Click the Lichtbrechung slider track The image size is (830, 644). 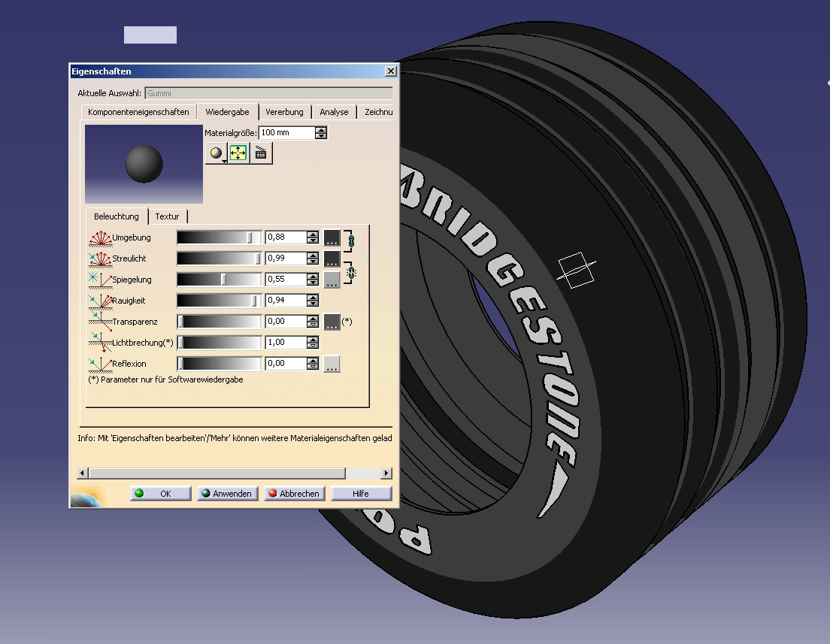pos(219,343)
